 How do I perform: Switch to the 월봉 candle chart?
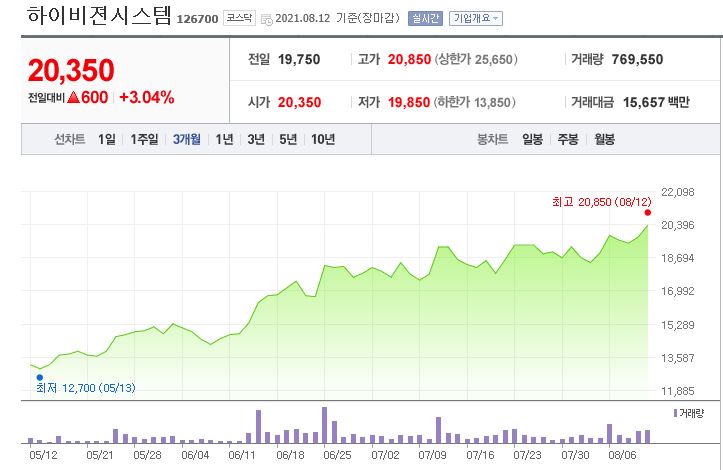pos(604,139)
